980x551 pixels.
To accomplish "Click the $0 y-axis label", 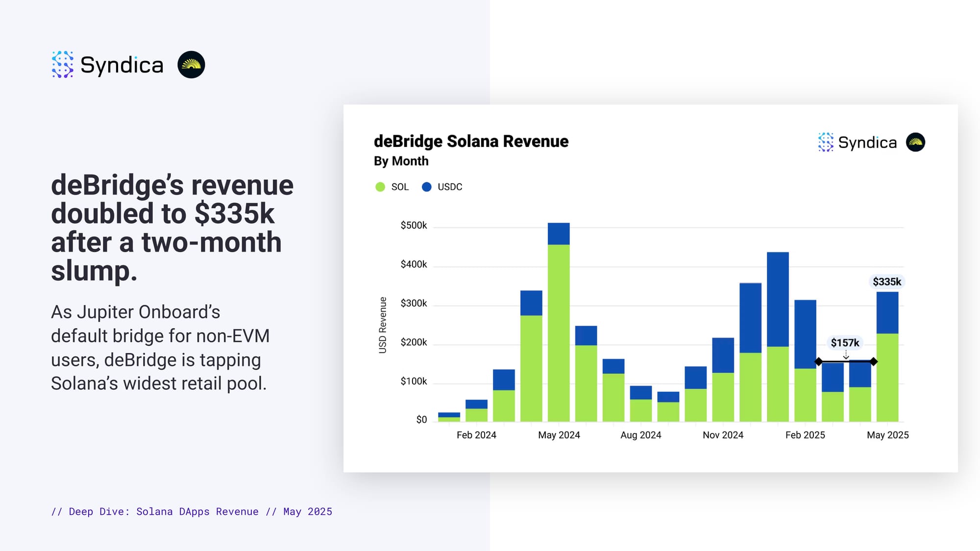I will point(421,420).
